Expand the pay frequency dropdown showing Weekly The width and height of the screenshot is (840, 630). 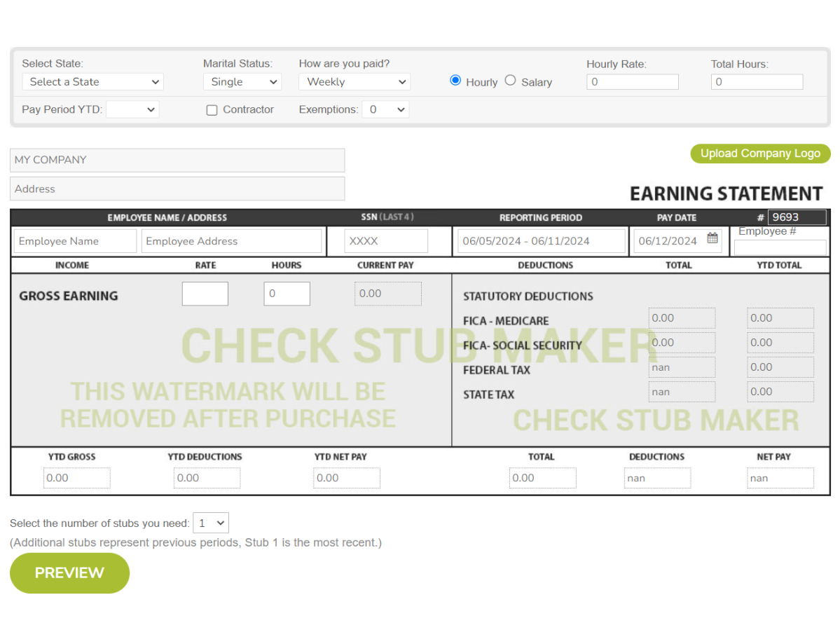click(x=354, y=81)
